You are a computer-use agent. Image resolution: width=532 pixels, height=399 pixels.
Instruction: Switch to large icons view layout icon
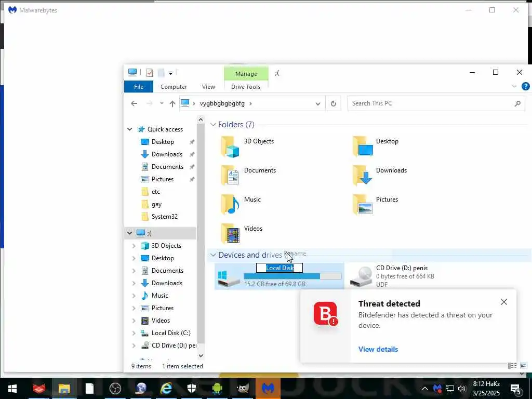tap(524, 366)
